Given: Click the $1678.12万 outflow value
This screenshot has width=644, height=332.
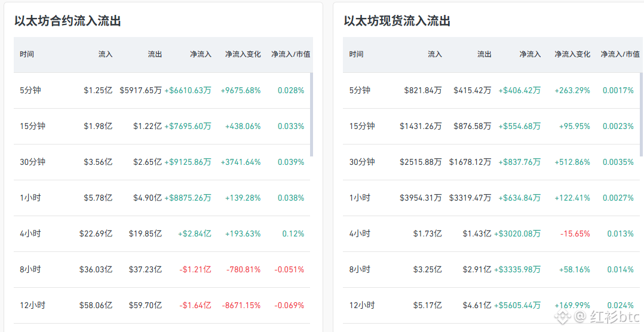Looking at the screenshot, I should click(470, 162).
